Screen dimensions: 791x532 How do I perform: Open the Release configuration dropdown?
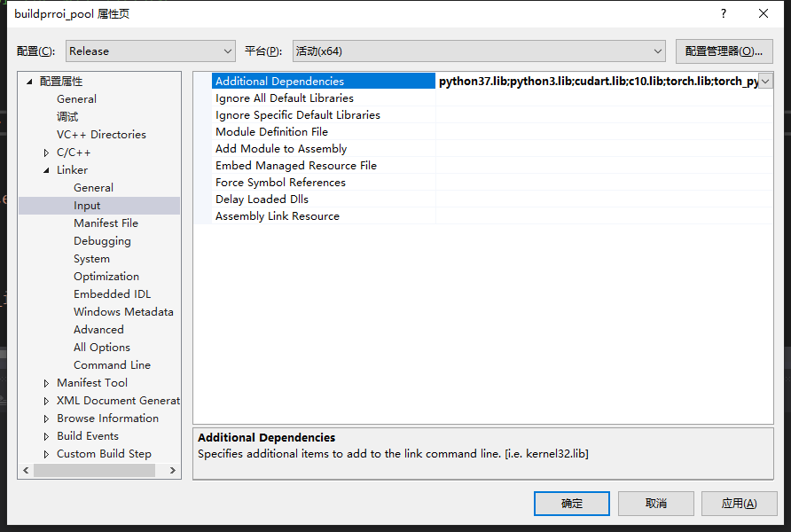click(x=227, y=51)
